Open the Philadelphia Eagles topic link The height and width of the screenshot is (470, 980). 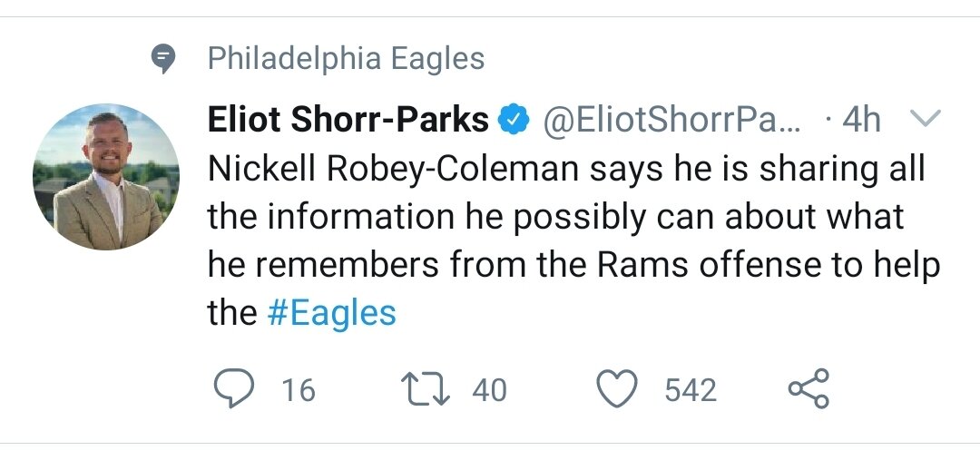pyautogui.click(x=346, y=60)
